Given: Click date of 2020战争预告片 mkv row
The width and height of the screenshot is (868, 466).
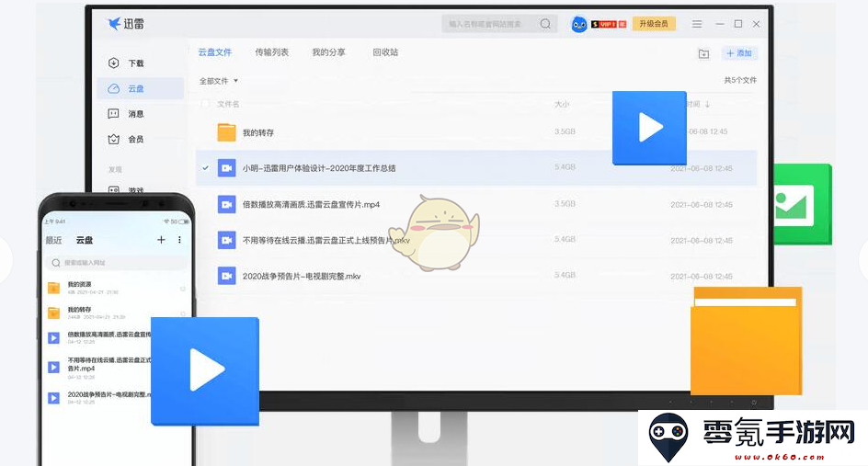Looking at the screenshot, I should click(x=702, y=276).
